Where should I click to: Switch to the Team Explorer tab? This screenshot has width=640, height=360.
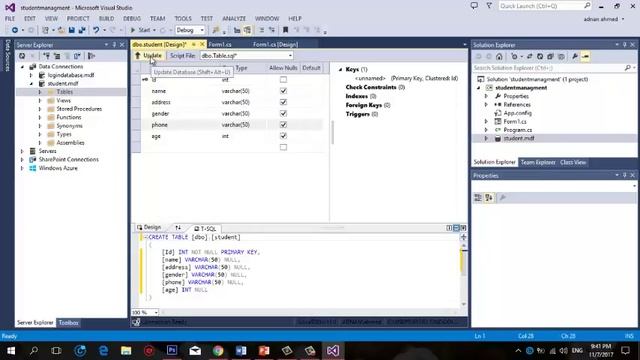538,162
